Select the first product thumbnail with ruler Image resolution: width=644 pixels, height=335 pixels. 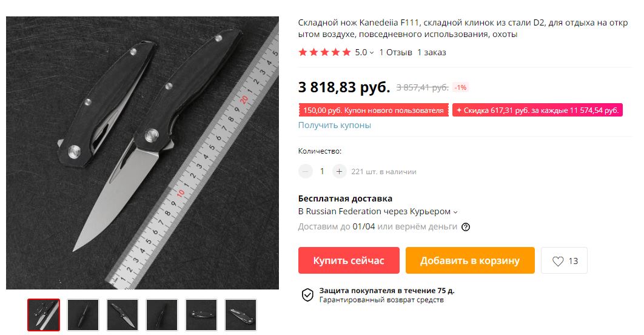point(44,315)
